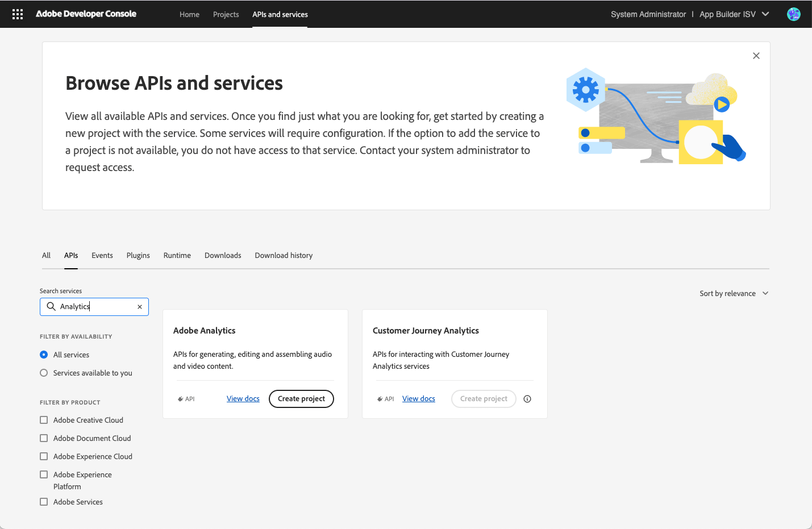
Task: Switch to the Events tab
Action: (x=102, y=255)
